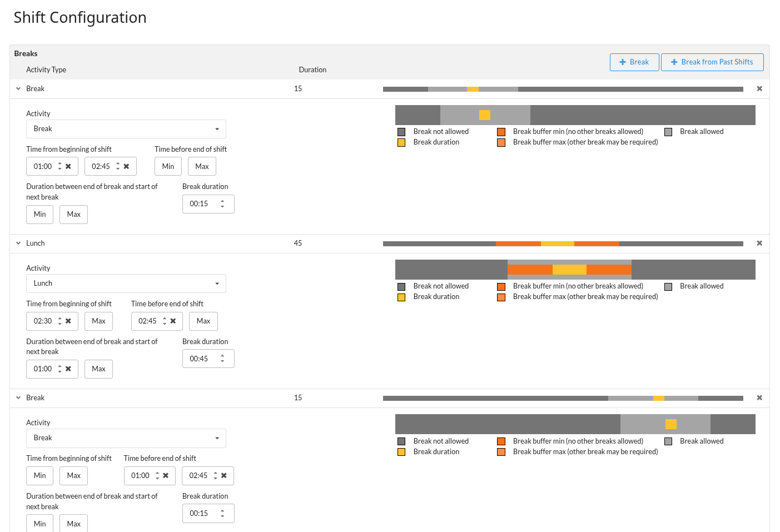Image resolution: width=780 pixels, height=532 pixels.
Task: Collapse the Lunch section chevron
Action: click(x=18, y=243)
